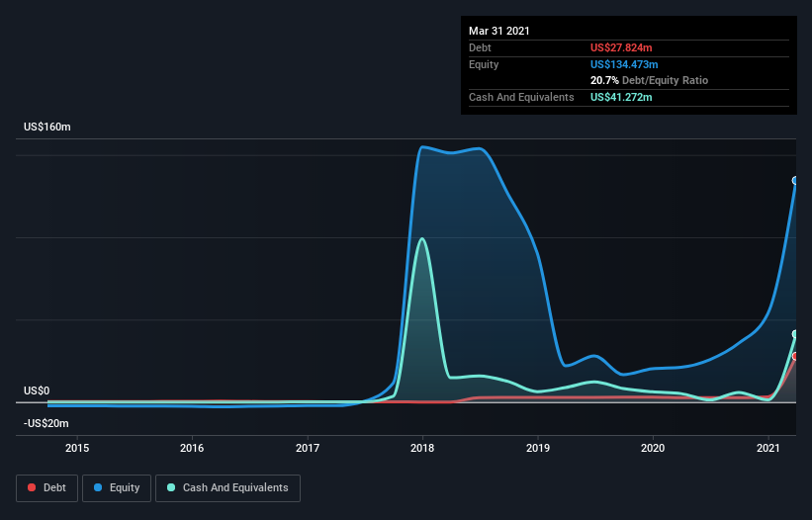Click the 2020 x-axis label

tap(653, 448)
